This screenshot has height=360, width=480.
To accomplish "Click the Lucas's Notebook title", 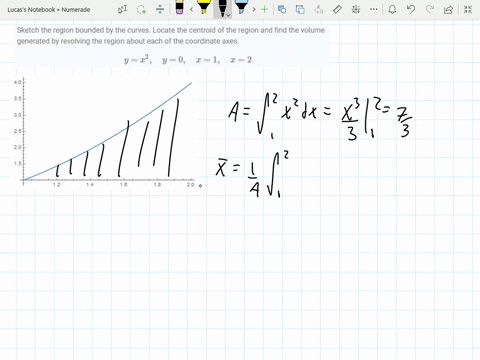I will [x=49, y=10].
